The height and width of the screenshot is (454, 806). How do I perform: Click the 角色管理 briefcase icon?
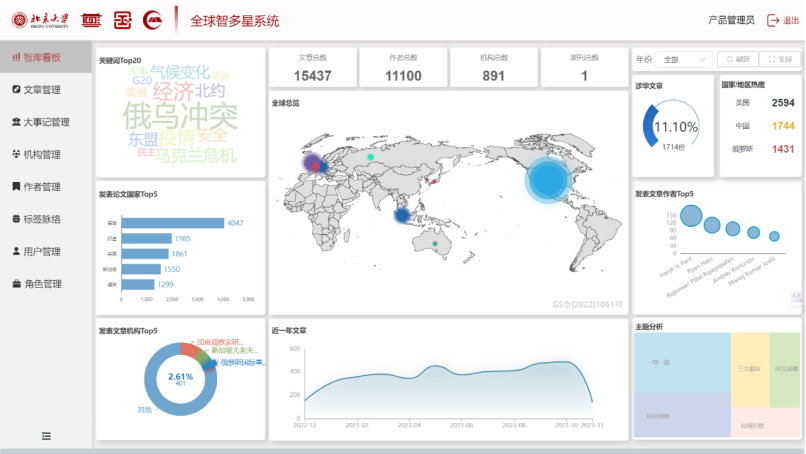click(x=16, y=284)
